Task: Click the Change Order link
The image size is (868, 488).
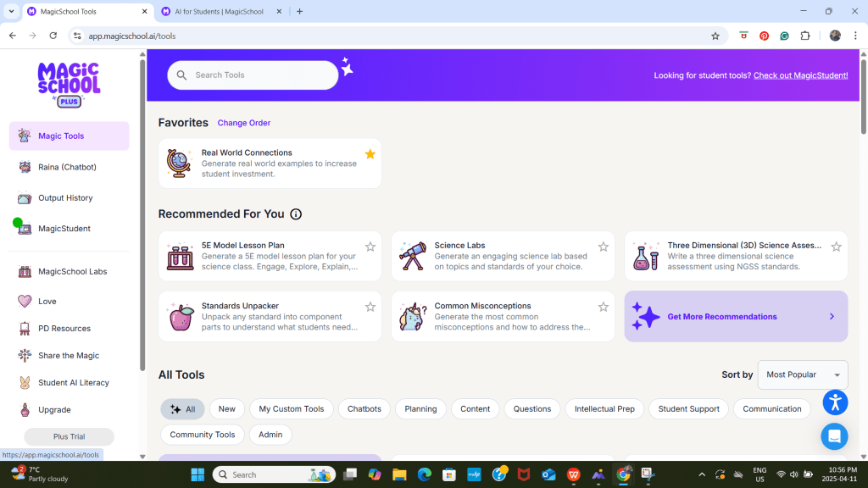Action: coord(244,123)
